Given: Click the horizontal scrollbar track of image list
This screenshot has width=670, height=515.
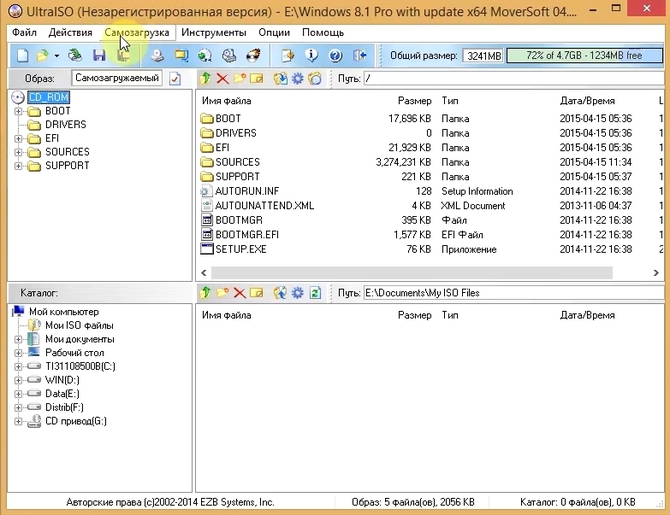Looking at the screenshot, I should click(412, 273).
